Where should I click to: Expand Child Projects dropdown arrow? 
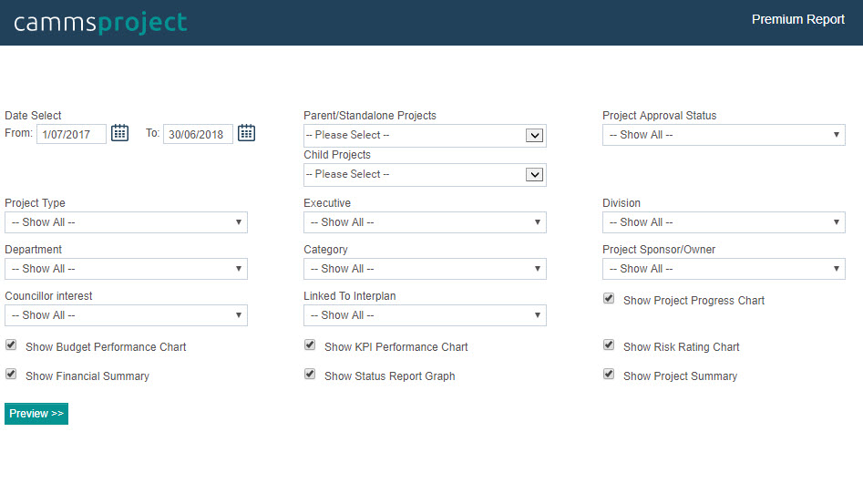[x=534, y=174]
